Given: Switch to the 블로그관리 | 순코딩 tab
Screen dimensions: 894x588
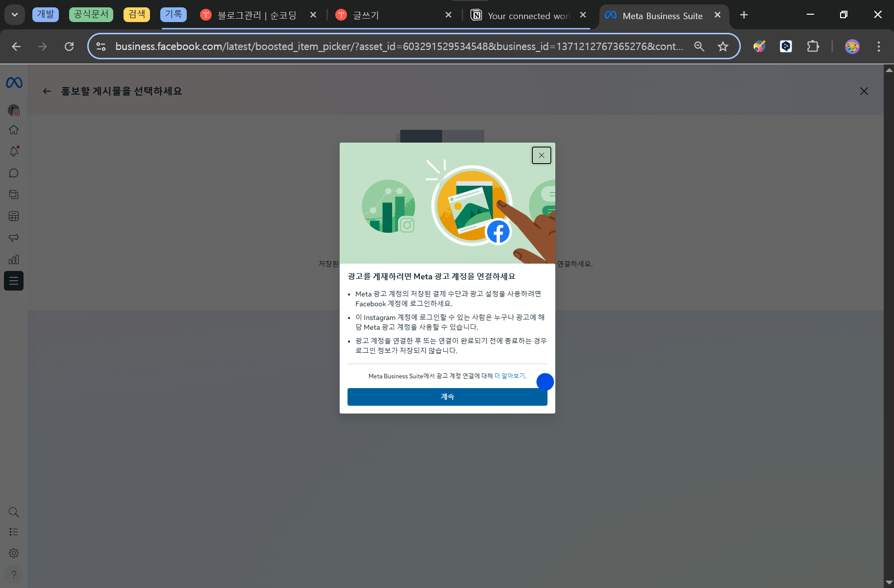Looking at the screenshot, I should point(257,15).
